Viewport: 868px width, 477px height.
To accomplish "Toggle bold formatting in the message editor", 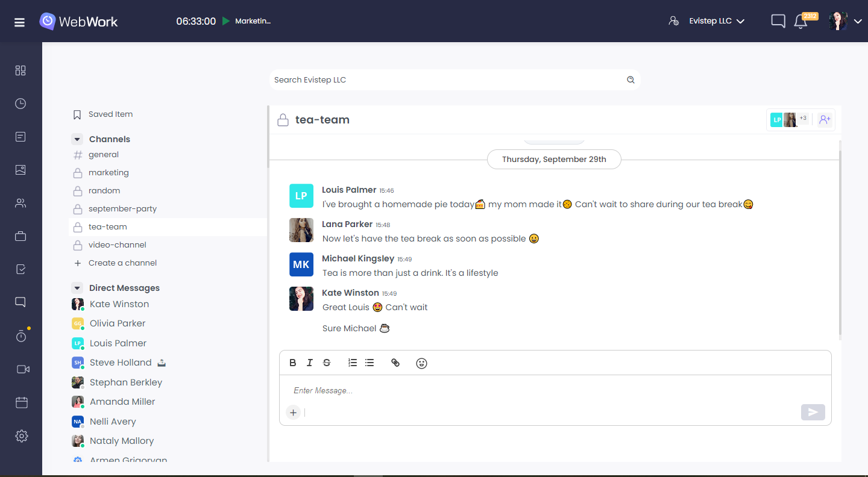I will (293, 363).
